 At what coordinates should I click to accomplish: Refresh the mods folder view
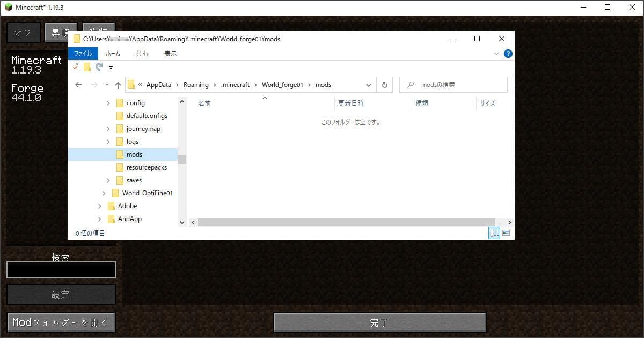[x=384, y=85]
